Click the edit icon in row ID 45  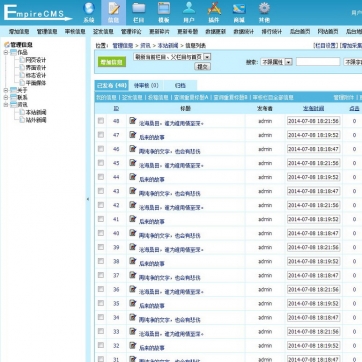[133, 163]
